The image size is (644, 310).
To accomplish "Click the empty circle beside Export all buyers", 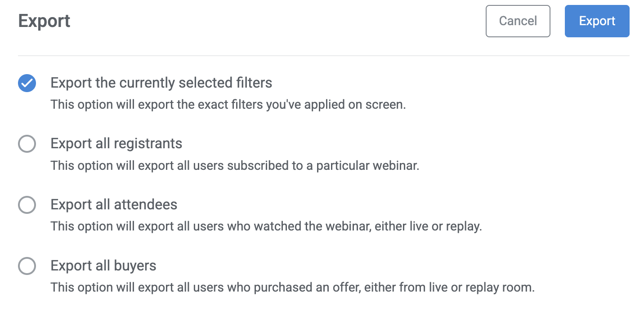I will 27,266.
